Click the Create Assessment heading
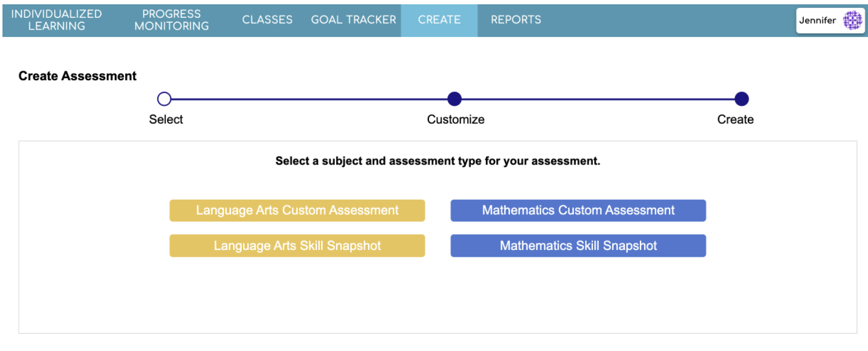 [78, 76]
